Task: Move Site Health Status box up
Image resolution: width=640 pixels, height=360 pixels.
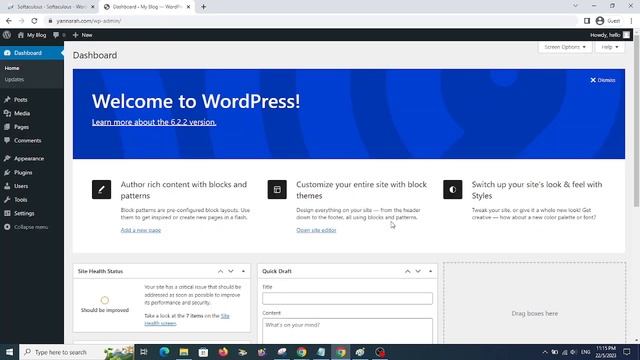Action: [220, 271]
